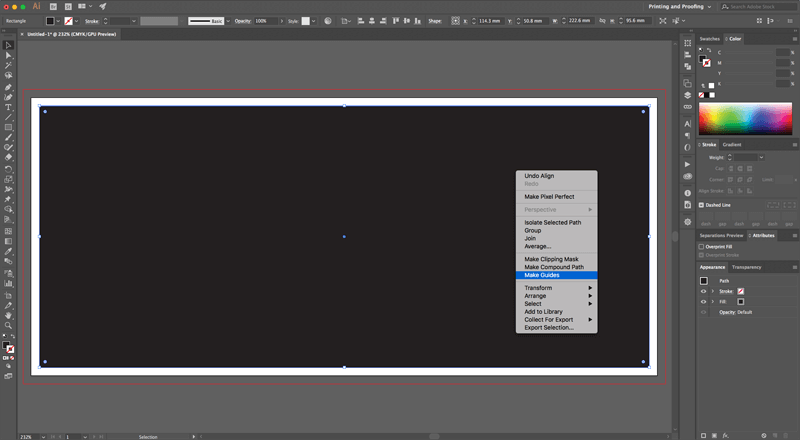The height and width of the screenshot is (440, 800).
Task: Switch to the Transparency tab
Action: tap(746, 267)
